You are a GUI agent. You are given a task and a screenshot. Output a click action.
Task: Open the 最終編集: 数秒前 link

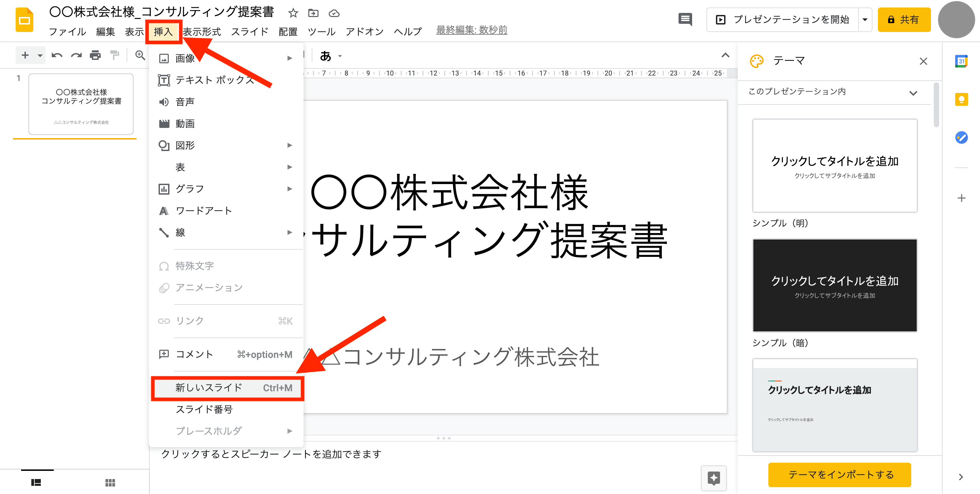472,30
